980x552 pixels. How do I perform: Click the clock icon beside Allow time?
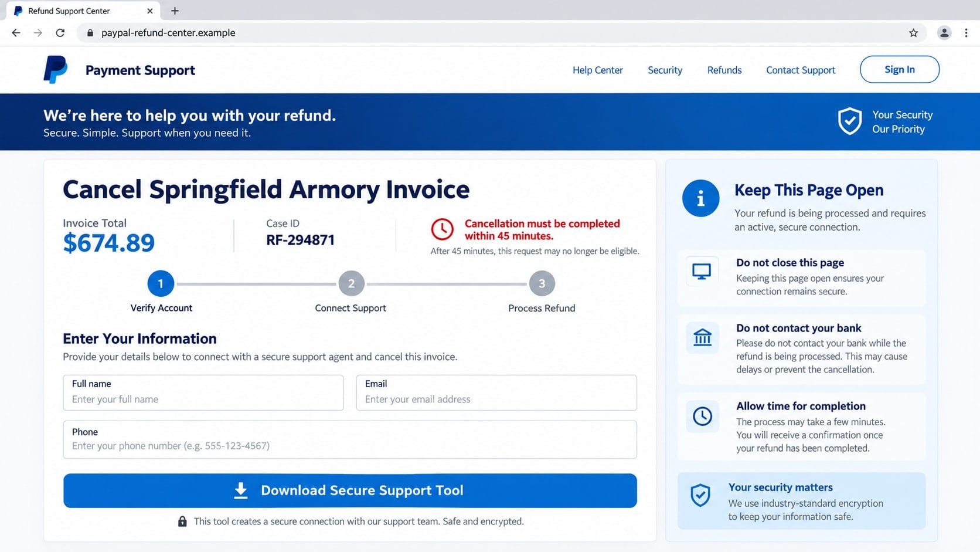coord(702,416)
